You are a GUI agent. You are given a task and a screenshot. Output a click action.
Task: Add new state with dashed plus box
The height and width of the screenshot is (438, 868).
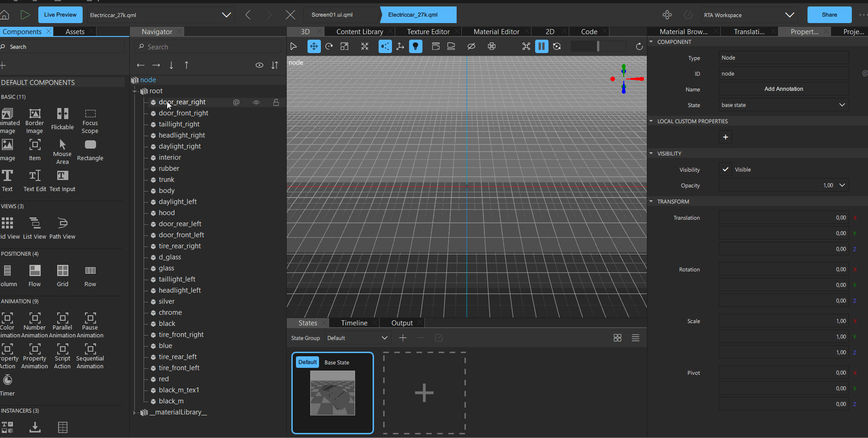(x=424, y=393)
